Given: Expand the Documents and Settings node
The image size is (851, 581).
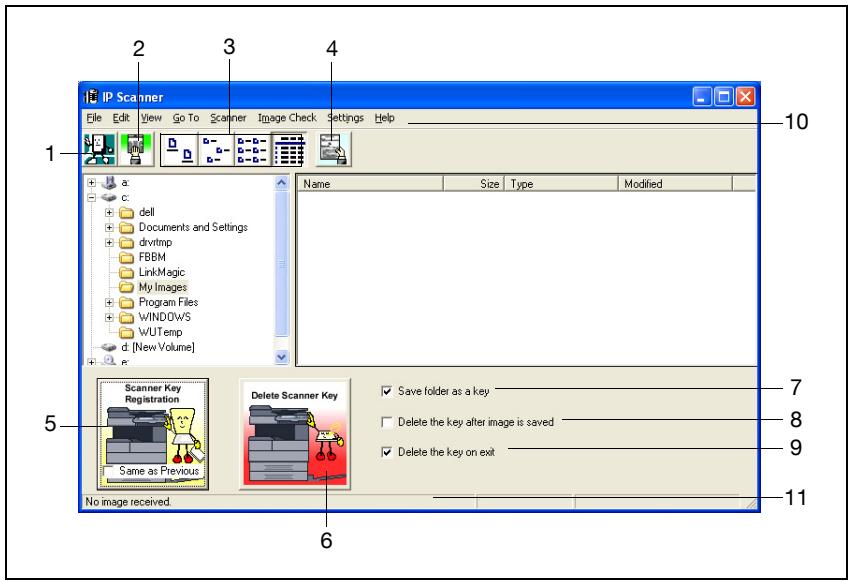Looking at the screenshot, I should click(x=109, y=227).
